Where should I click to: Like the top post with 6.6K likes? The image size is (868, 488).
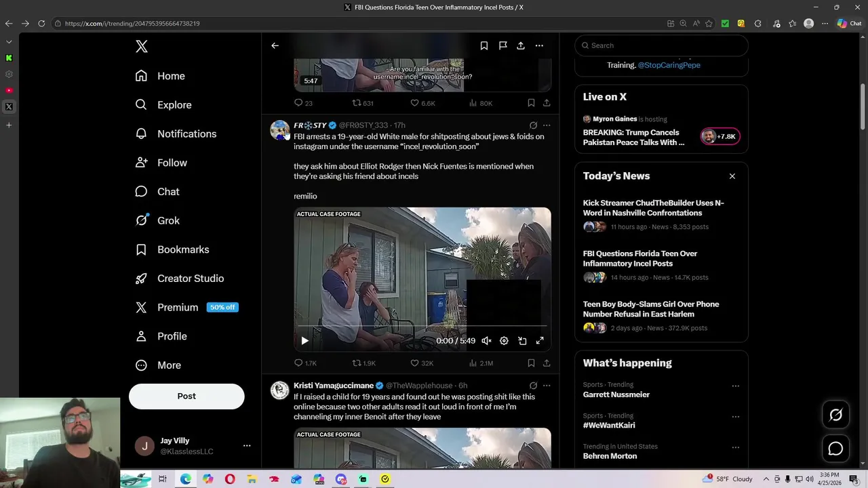pos(422,103)
